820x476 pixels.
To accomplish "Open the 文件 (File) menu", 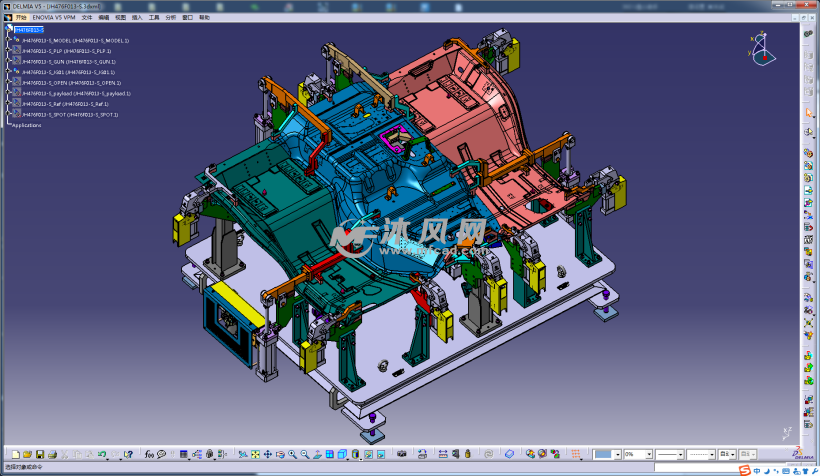I will pos(86,18).
